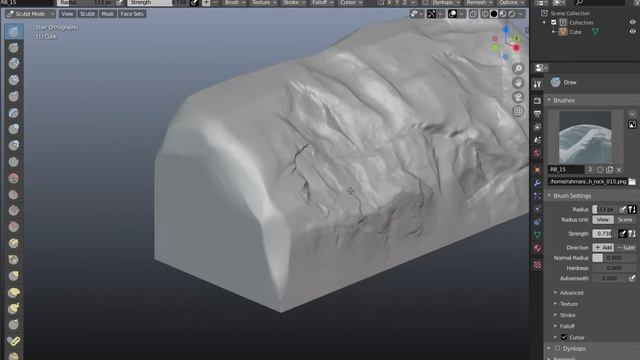Image resolution: width=640 pixels, height=360 pixels.
Task: Open Active Tool properties tab
Action: [x=537, y=84]
